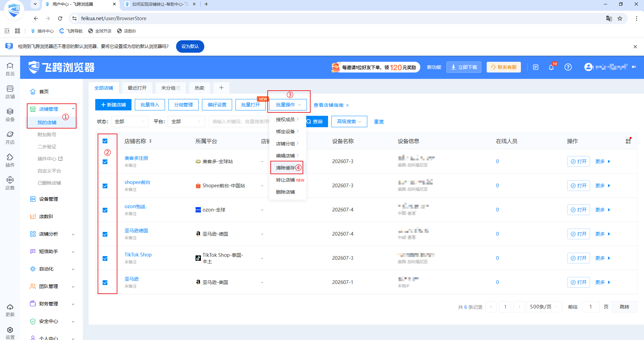Open the notification bell icon
The height and width of the screenshot is (340, 644).
point(551,67)
